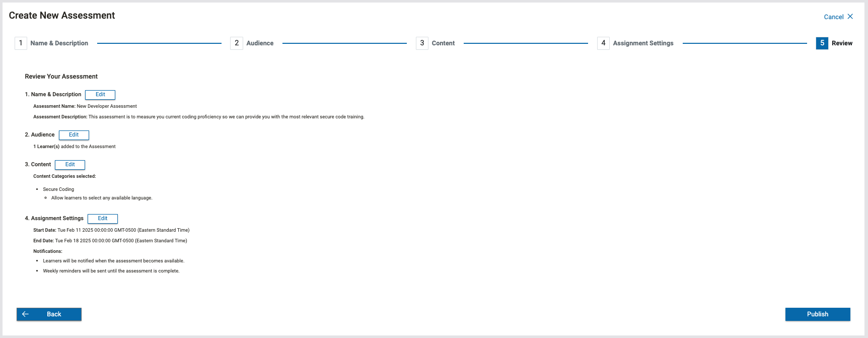Jump to the Audience step label
The image size is (868, 338).
[260, 43]
